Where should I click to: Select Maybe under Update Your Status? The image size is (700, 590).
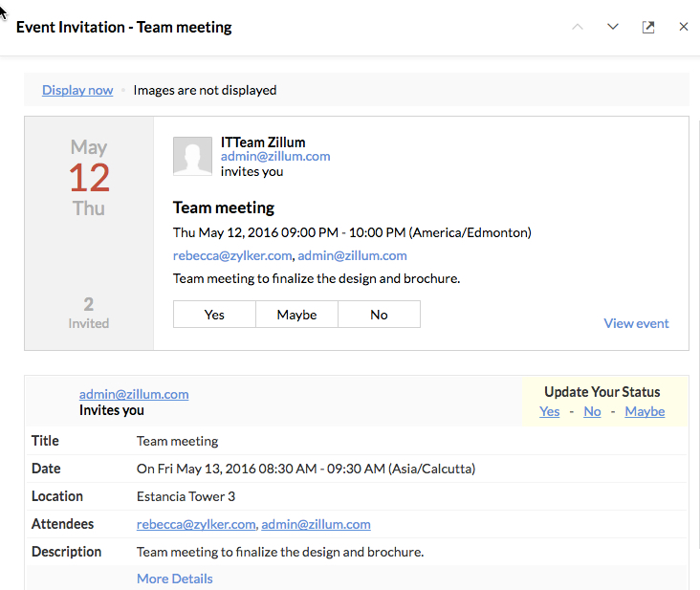coord(645,411)
